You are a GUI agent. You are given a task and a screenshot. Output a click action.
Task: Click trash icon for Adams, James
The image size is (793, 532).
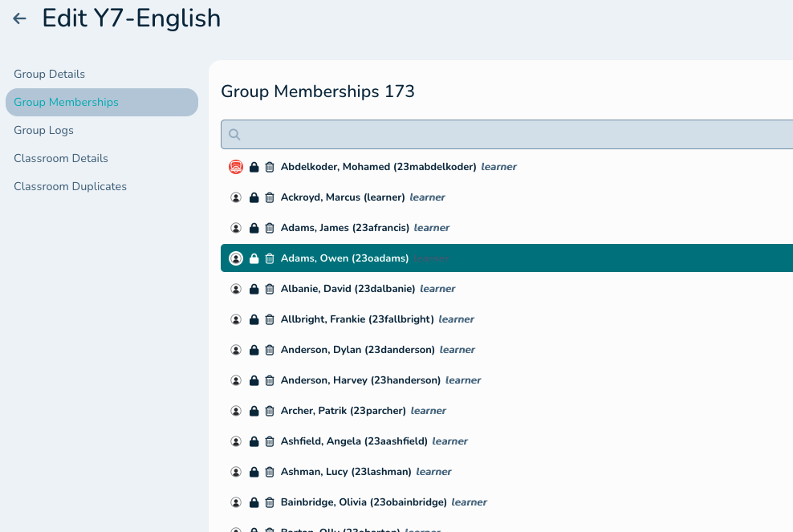click(270, 228)
